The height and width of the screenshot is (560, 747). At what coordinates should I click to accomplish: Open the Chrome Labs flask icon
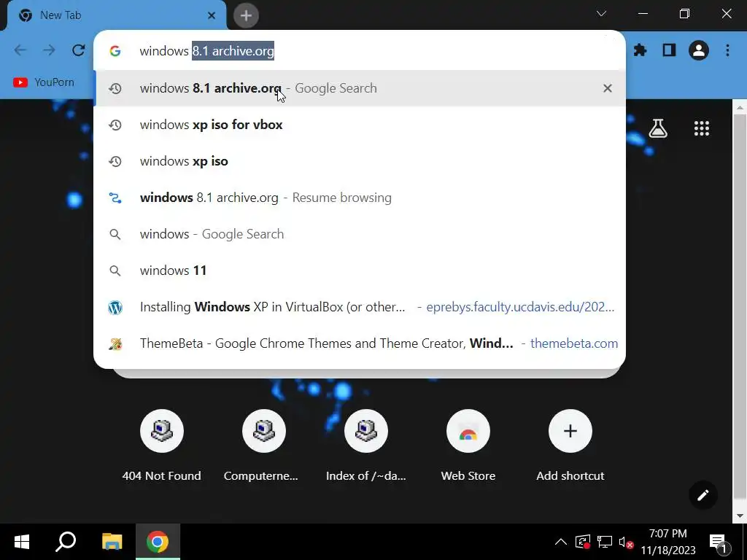pyautogui.click(x=658, y=128)
